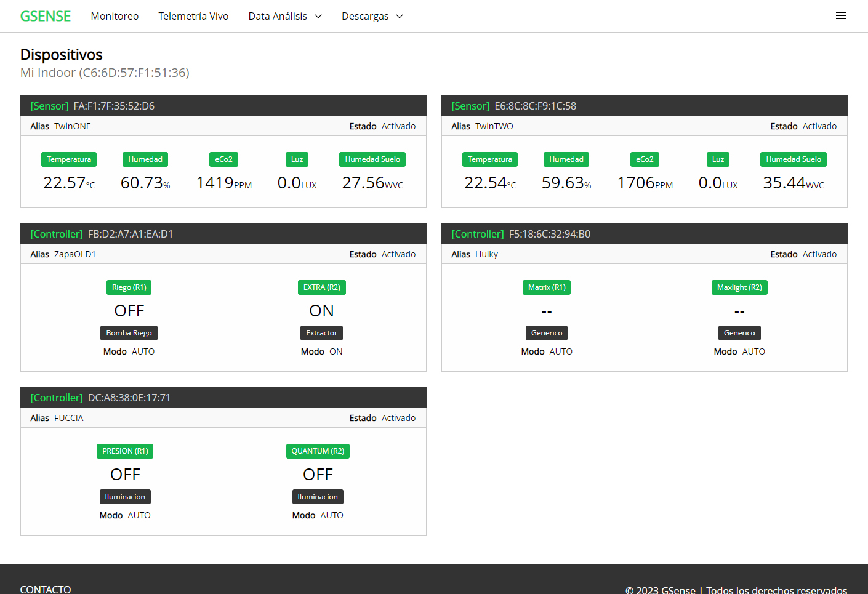
Task: Toggle the OFF state of QUANTUM relay
Action: [x=318, y=475]
